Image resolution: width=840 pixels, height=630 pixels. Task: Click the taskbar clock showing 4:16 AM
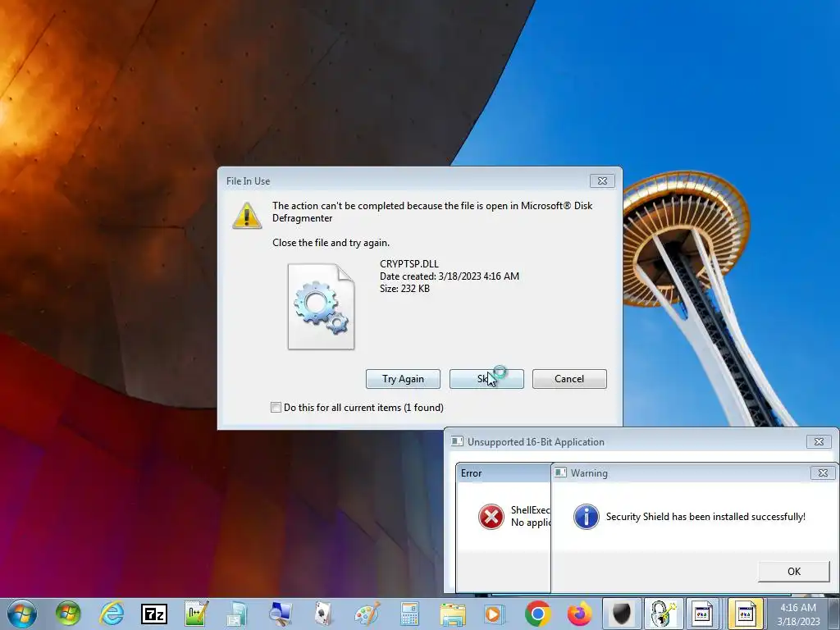(798, 614)
